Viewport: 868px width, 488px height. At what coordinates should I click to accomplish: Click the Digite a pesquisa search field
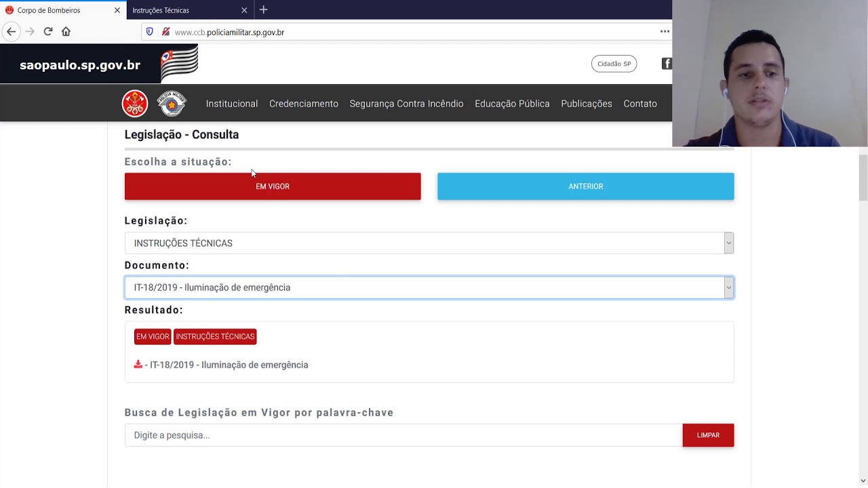403,435
